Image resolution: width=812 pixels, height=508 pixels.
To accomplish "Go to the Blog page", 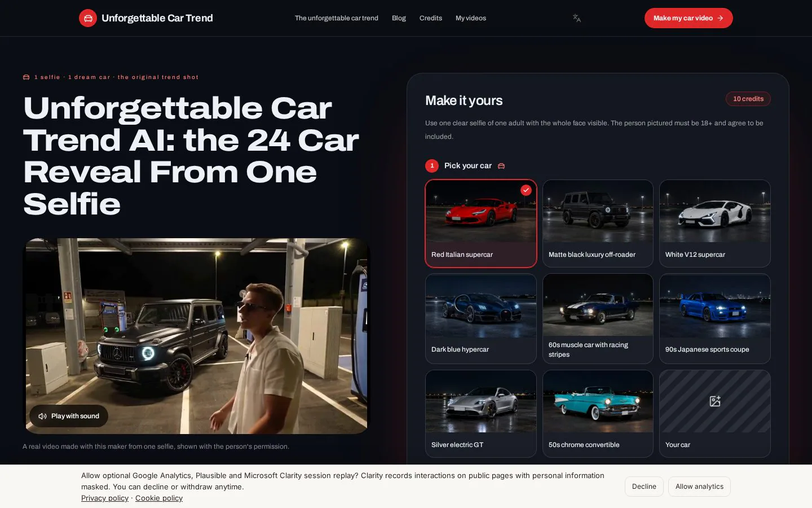I will point(399,18).
